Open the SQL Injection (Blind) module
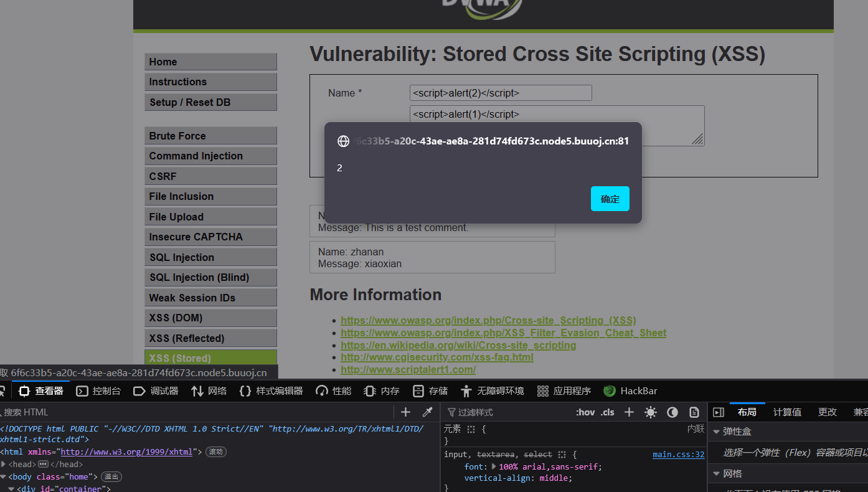 (x=210, y=277)
